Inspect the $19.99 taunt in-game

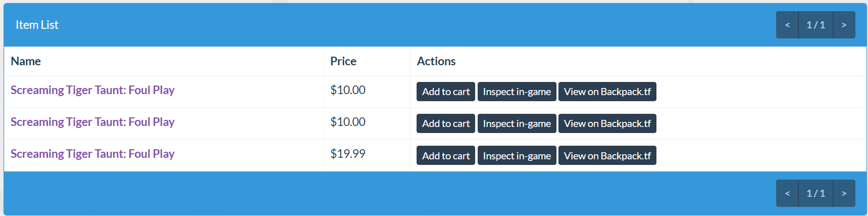click(x=517, y=155)
